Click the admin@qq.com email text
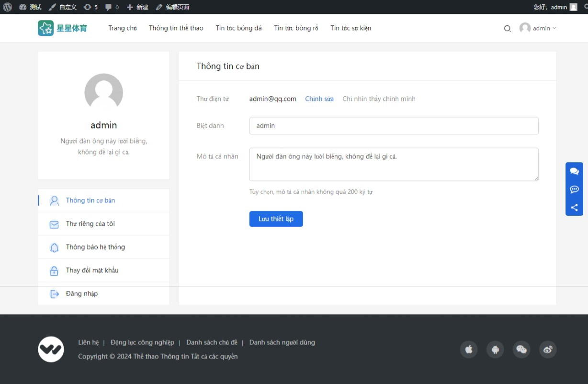The height and width of the screenshot is (384, 588). (273, 99)
